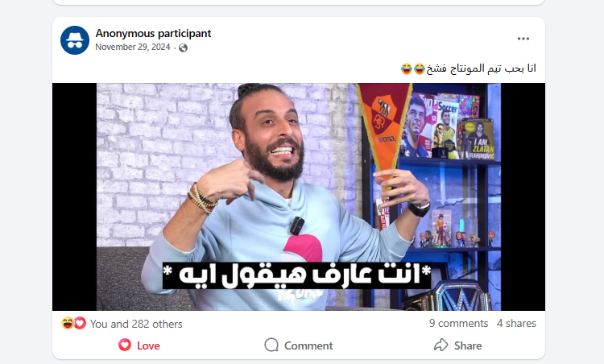
Task: View the 9 comments list
Action: tap(458, 323)
